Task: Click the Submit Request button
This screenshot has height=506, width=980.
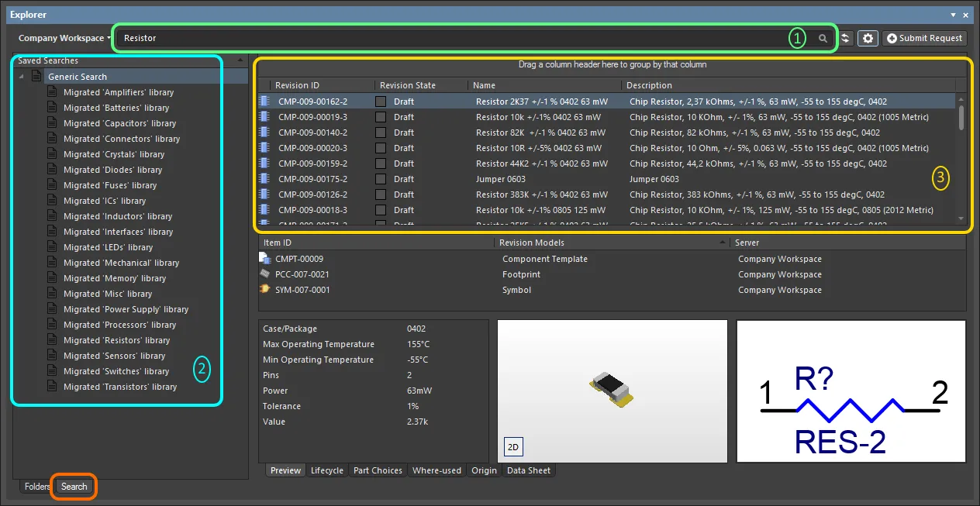Action: pyautogui.click(x=924, y=38)
